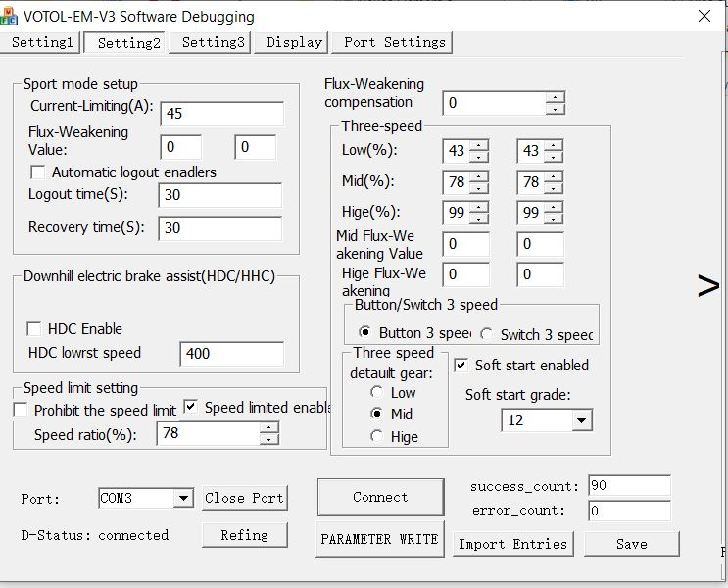Enable the Automatic logout checkbox
The image size is (728, 588).
pyautogui.click(x=37, y=172)
